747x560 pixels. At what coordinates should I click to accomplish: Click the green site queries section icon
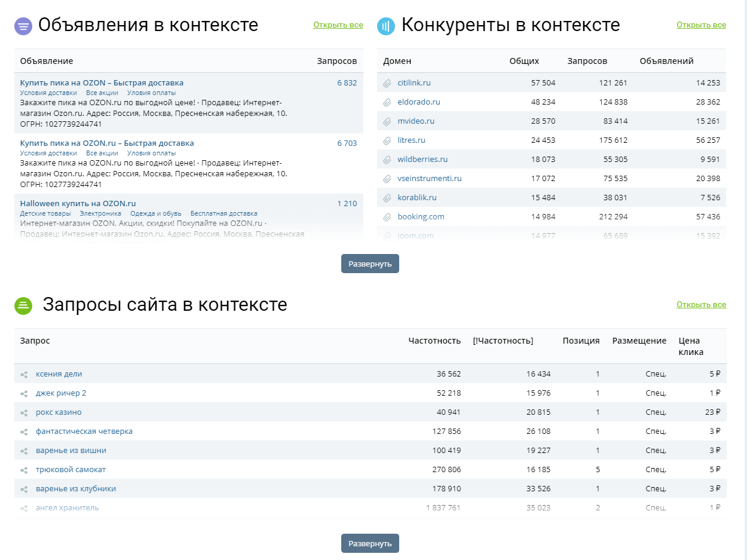click(x=23, y=306)
